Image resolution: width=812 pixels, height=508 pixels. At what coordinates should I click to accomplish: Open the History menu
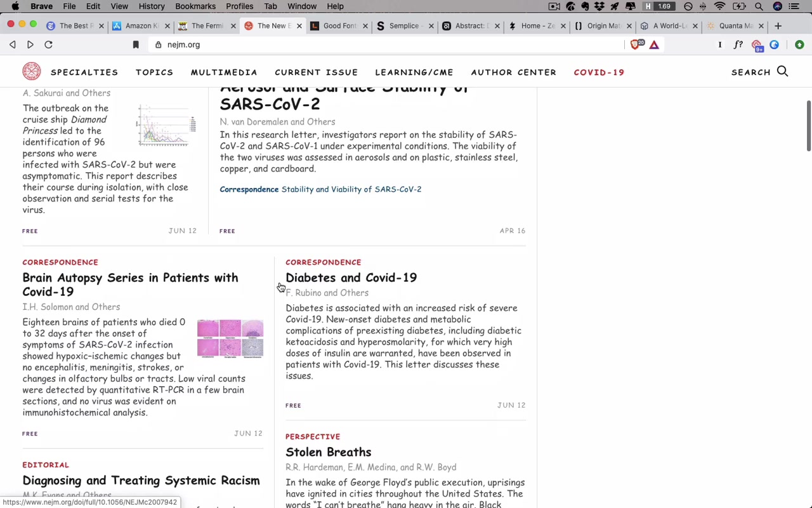point(152,6)
